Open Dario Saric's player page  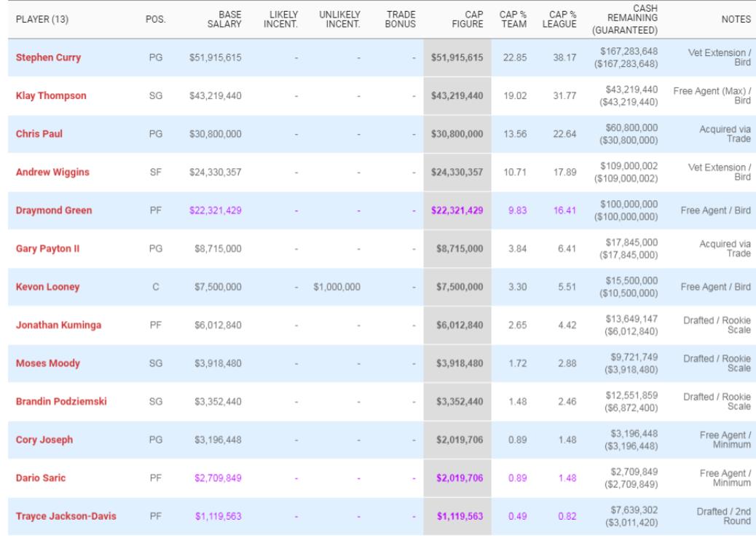(x=41, y=478)
